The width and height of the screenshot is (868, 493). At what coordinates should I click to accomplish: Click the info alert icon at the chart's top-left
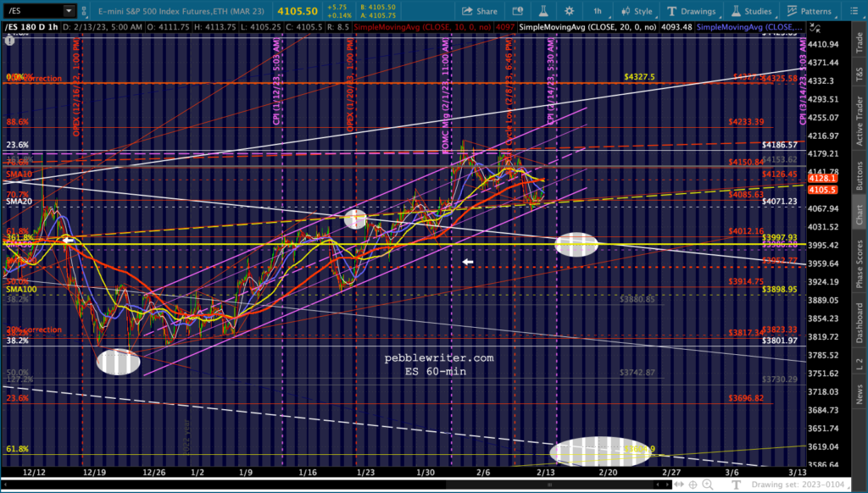[x=9, y=41]
